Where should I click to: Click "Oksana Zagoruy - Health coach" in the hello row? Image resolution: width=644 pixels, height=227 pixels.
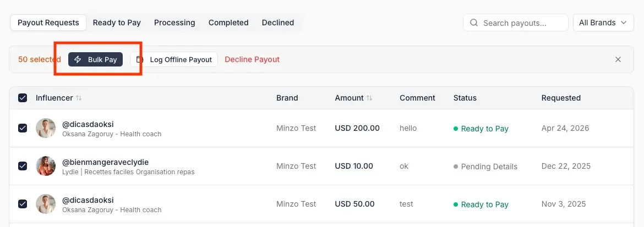112,134
